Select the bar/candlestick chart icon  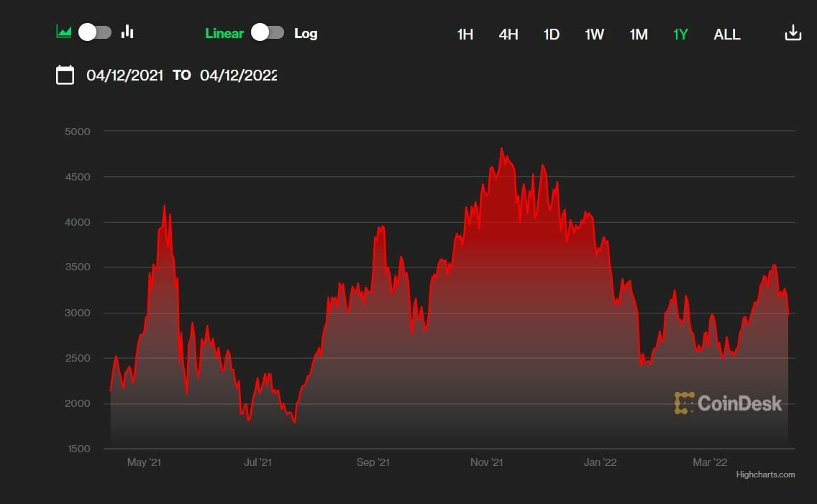point(128,32)
